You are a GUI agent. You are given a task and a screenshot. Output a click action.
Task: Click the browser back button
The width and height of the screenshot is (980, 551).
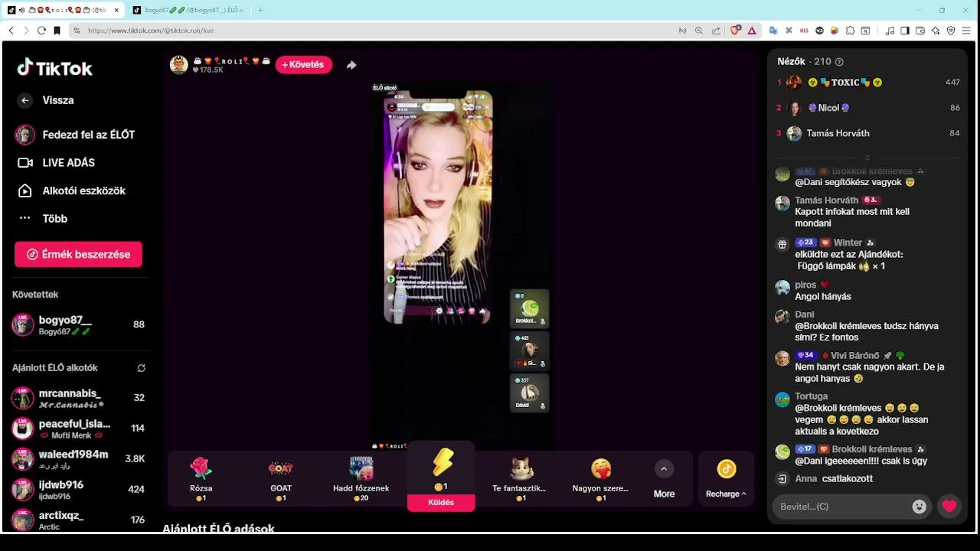[x=11, y=31]
